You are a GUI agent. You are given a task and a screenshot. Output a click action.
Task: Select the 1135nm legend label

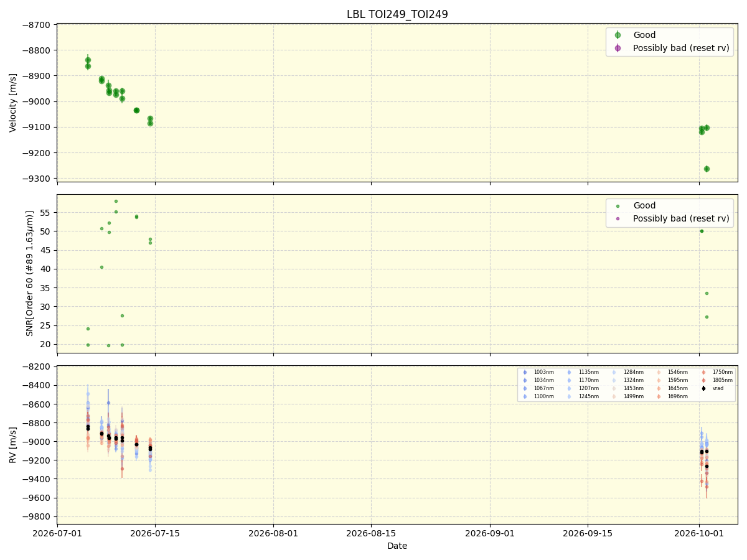point(588,372)
